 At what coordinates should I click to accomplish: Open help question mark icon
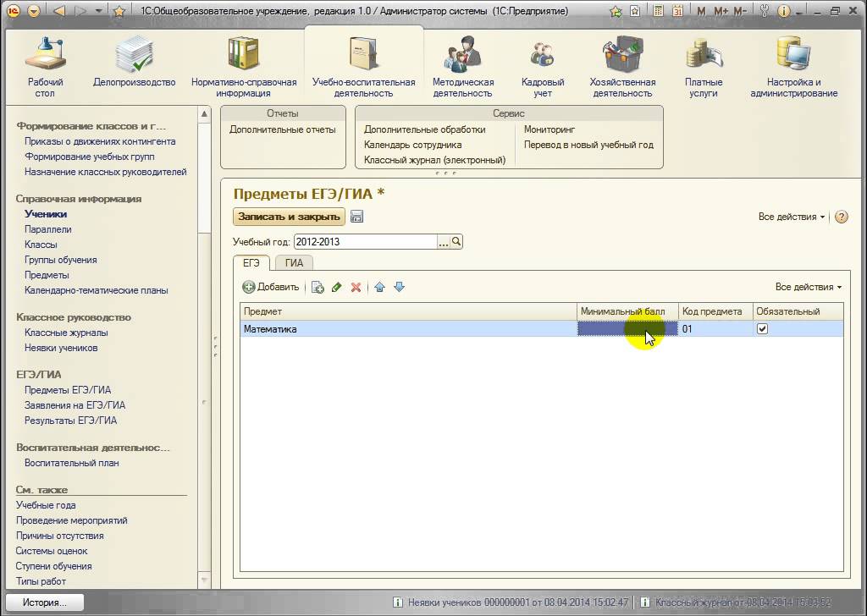coord(841,217)
